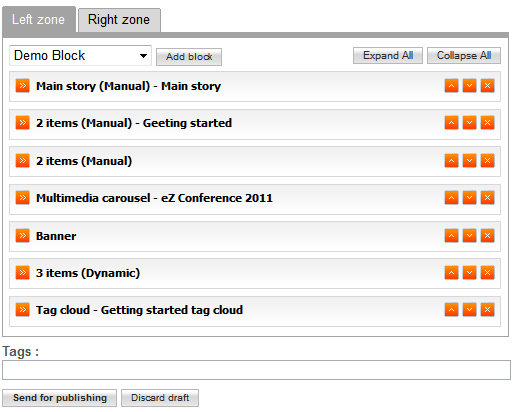The image size is (513, 412).
Task: Move the Multimedia carousel block up
Action: click(x=451, y=198)
